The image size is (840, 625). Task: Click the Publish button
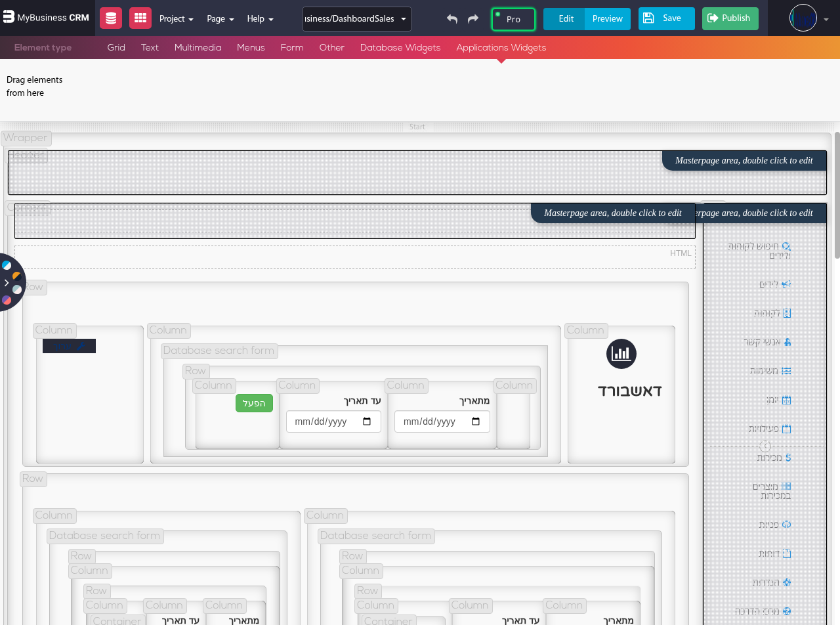(x=730, y=18)
